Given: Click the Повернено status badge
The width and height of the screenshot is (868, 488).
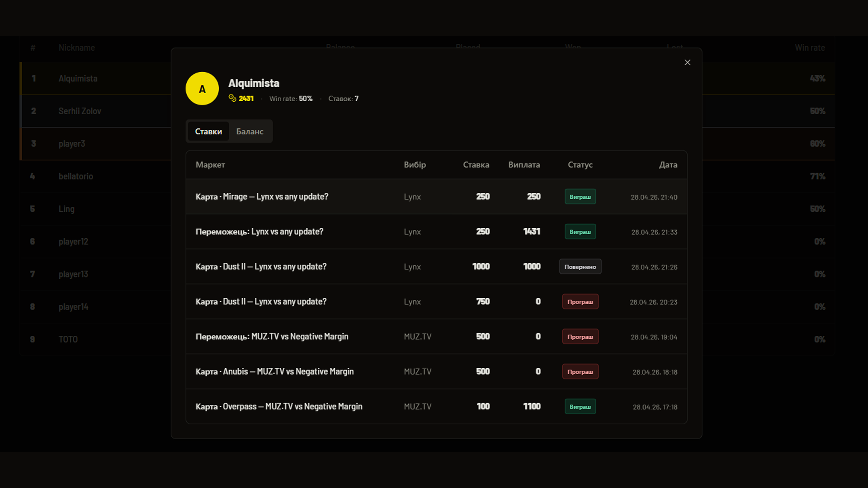Looking at the screenshot, I should 580,267.
